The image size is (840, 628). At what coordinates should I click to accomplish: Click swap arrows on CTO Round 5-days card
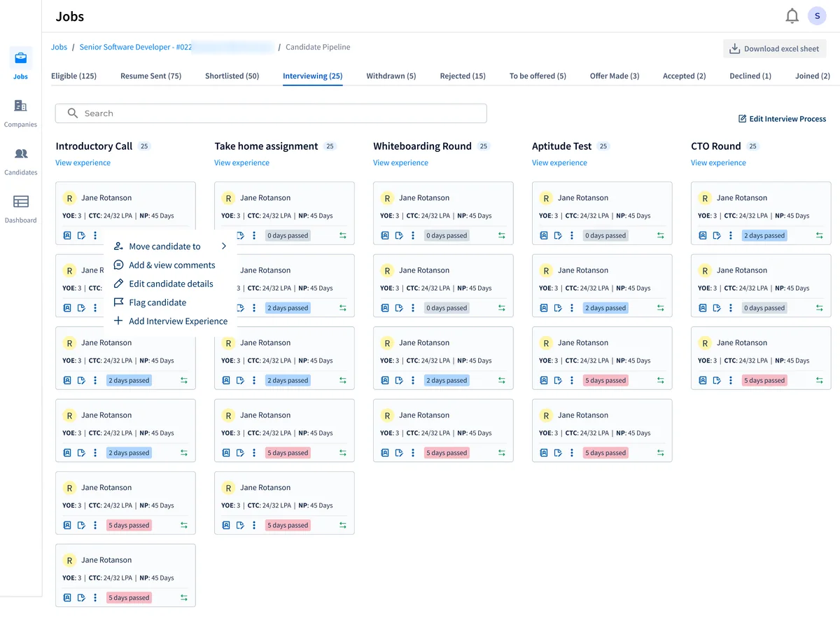820,381
